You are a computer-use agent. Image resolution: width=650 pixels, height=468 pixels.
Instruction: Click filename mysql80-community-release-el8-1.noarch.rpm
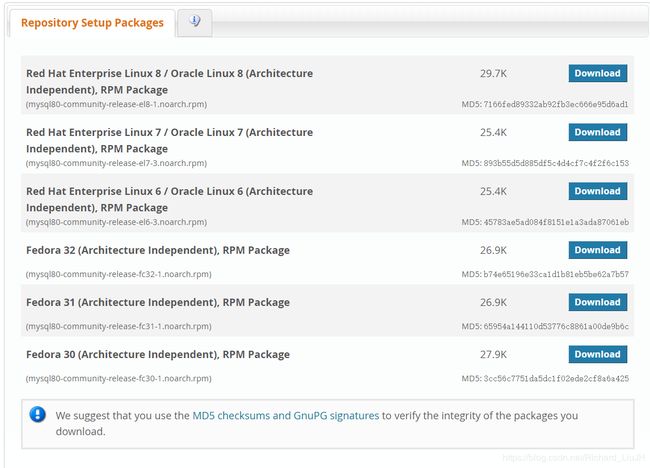[116, 104]
